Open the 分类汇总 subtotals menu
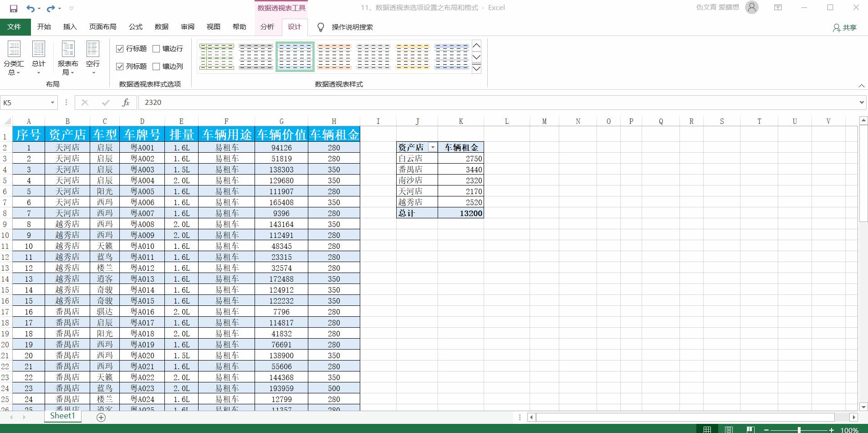The width and height of the screenshot is (868, 433). pos(14,58)
